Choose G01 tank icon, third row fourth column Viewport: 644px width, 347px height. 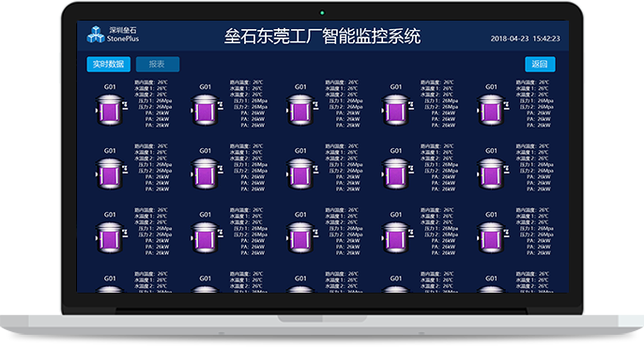click(x=397, y=237)
